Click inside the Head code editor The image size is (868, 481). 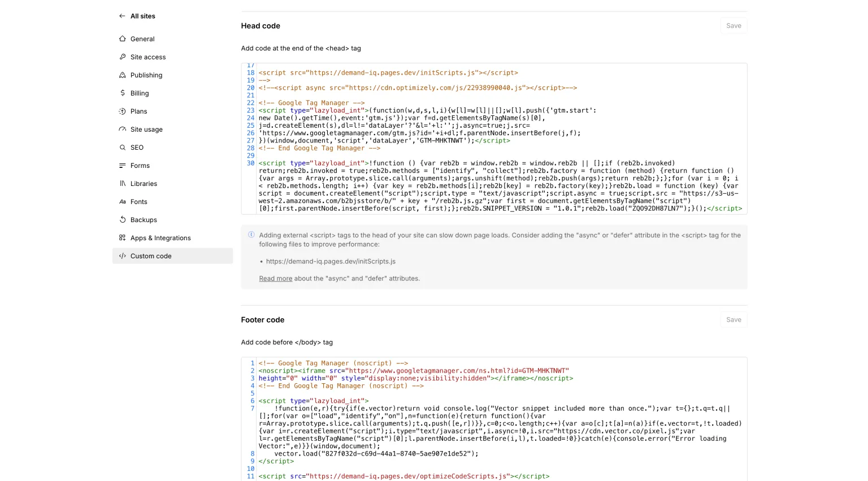tap(494, 138)
